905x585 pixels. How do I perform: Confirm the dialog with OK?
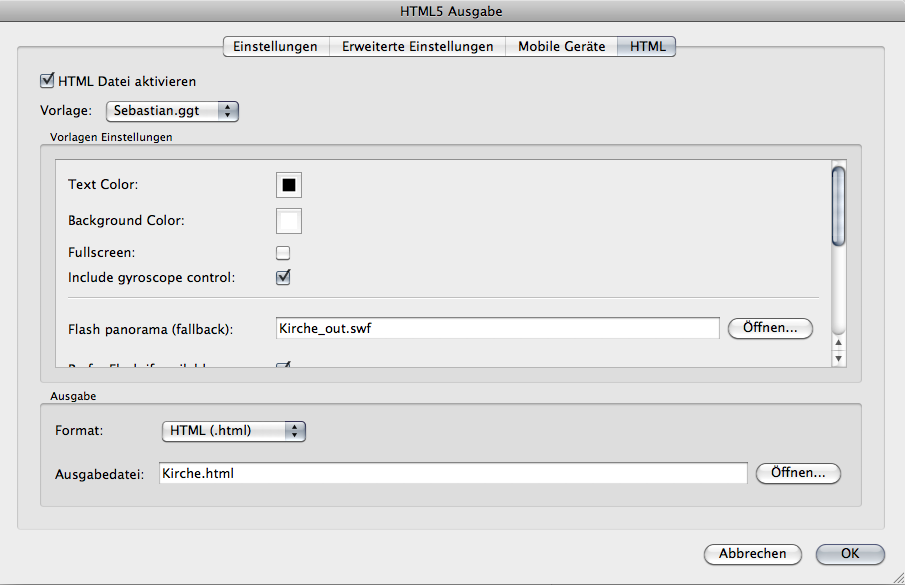tap(850, 554)
